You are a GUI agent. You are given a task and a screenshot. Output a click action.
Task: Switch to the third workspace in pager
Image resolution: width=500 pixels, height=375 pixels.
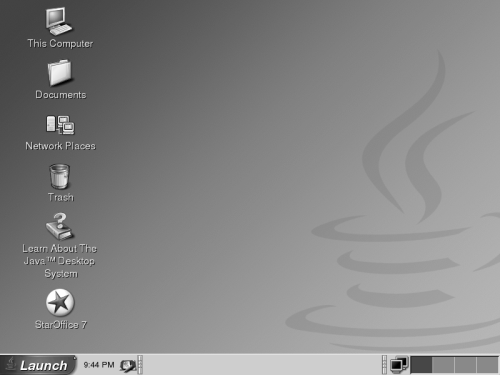(x=465, y=365)
